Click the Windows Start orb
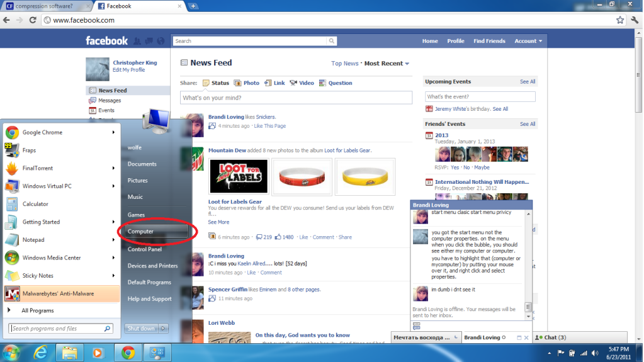The height and width of the screenshot is (362, 644). click(x=11, y=351)
